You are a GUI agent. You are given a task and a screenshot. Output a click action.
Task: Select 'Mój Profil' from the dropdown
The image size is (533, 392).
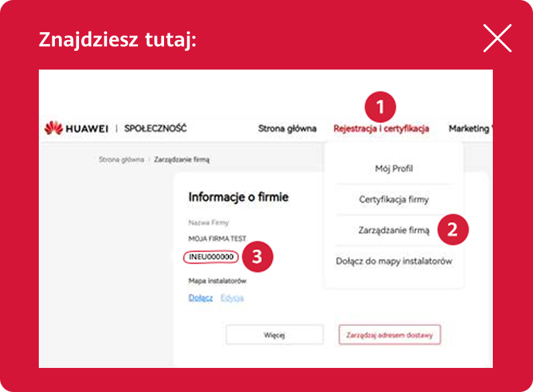pyautogui.click(x=394, y=169)
